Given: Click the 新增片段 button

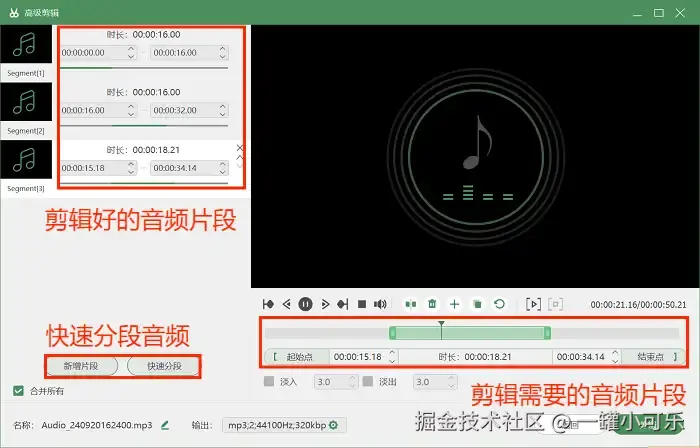Looking at the screenshot, I should pyautogui.click(x=81, y=366).
